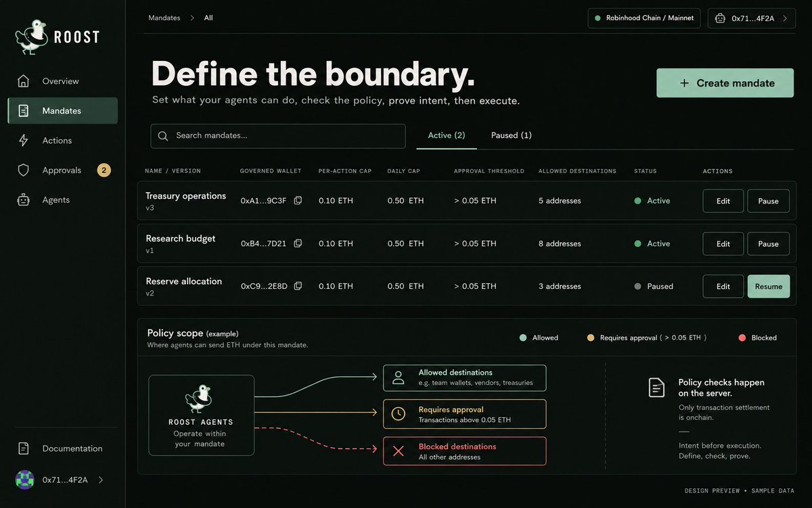Resume the Reserve allocation mandate
812x508 pixels.
click(768, 286)
